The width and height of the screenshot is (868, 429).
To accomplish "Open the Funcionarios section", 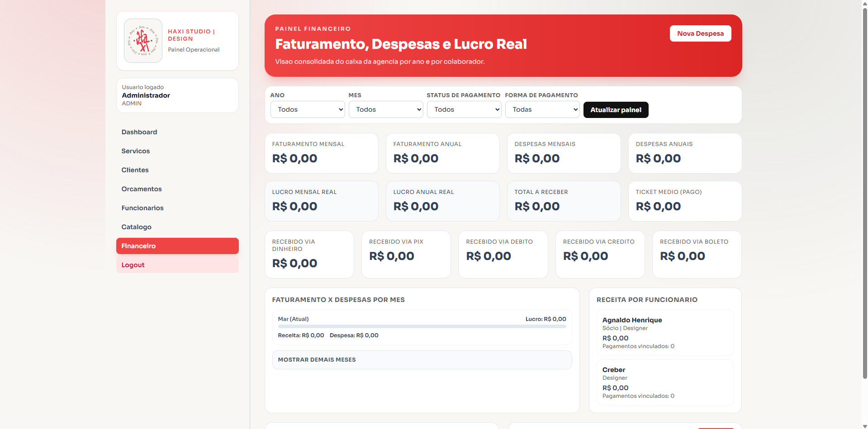I will [142, 208].
